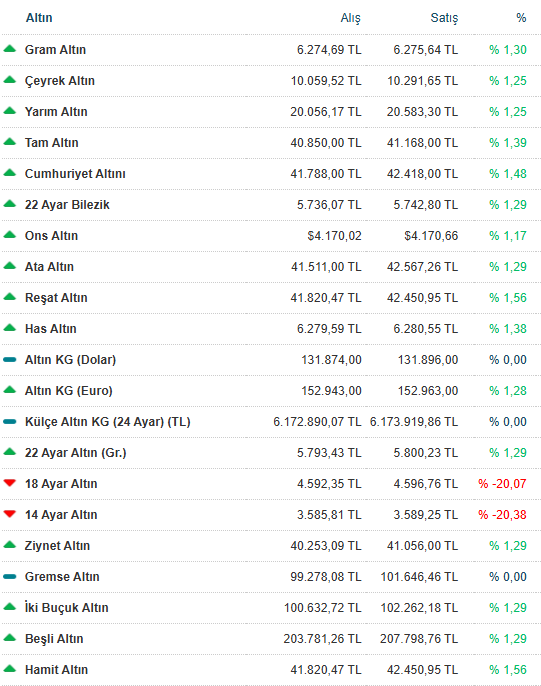Open the Beşli Altın link
This screenshot has height=686, width=541.
coord(54,639)
